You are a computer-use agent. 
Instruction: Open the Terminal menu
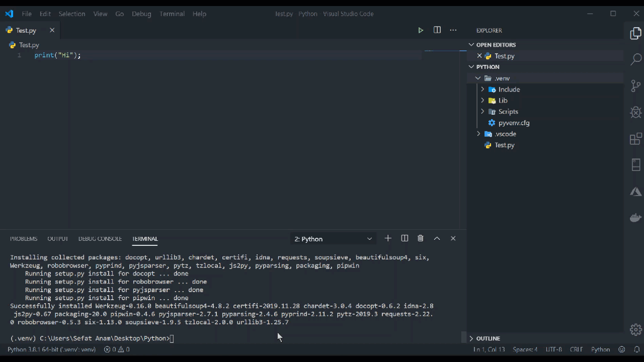pyautogui.click(x=172, y=14)
